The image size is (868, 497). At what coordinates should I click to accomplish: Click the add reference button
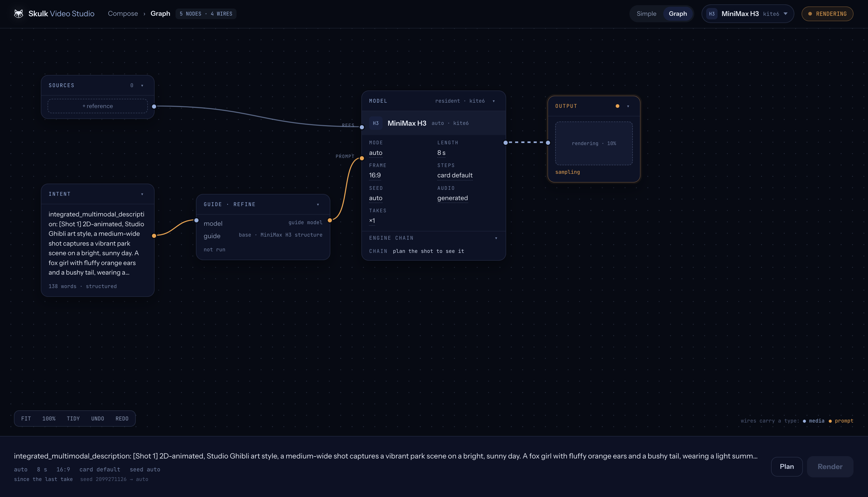pos(98,106)
